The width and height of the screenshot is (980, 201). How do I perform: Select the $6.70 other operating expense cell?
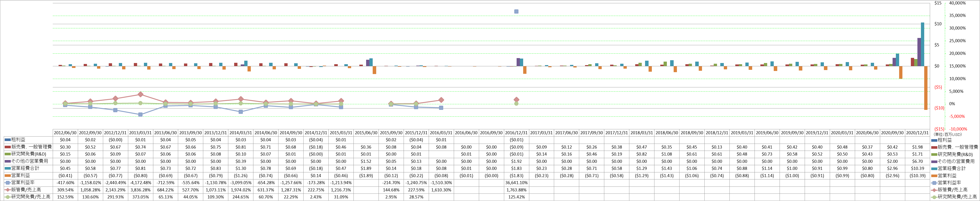click(x=917, y=161)
